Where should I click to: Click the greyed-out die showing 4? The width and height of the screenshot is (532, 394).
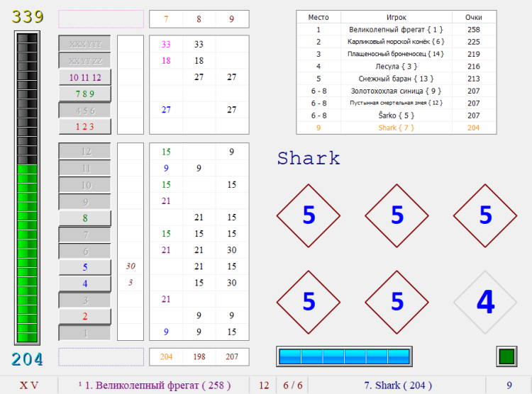tap(485, 303)
